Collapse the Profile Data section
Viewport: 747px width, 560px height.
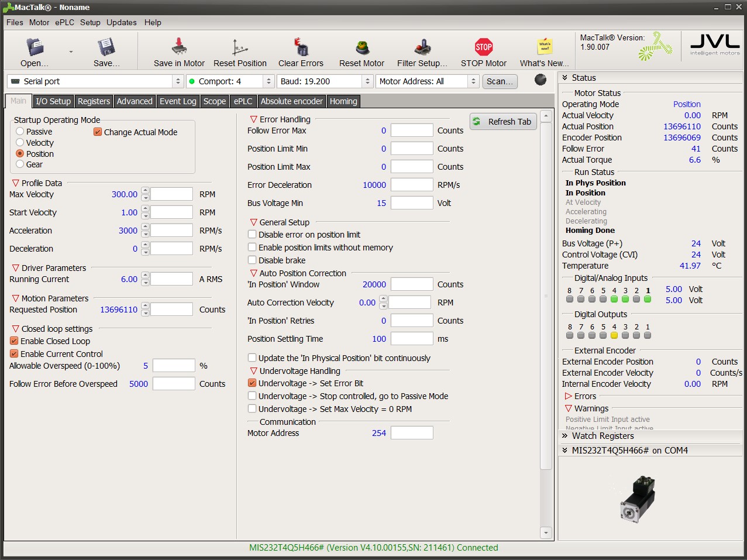16,183
